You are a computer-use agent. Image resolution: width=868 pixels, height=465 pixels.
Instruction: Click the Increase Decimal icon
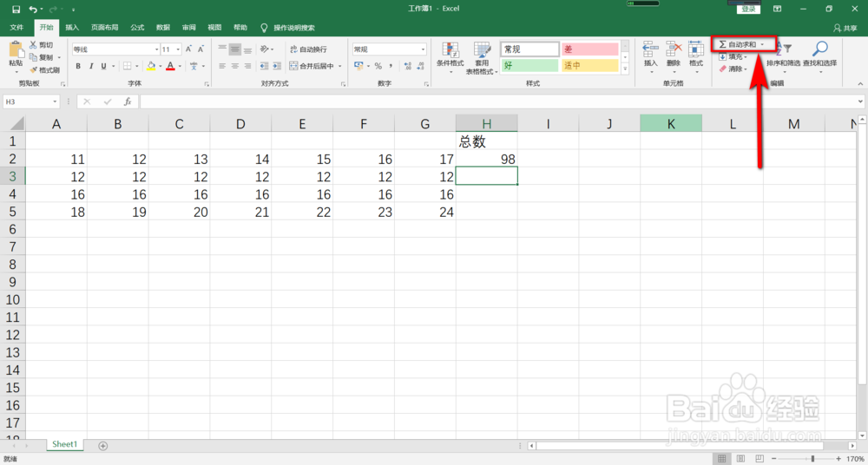tap(408, 66)
